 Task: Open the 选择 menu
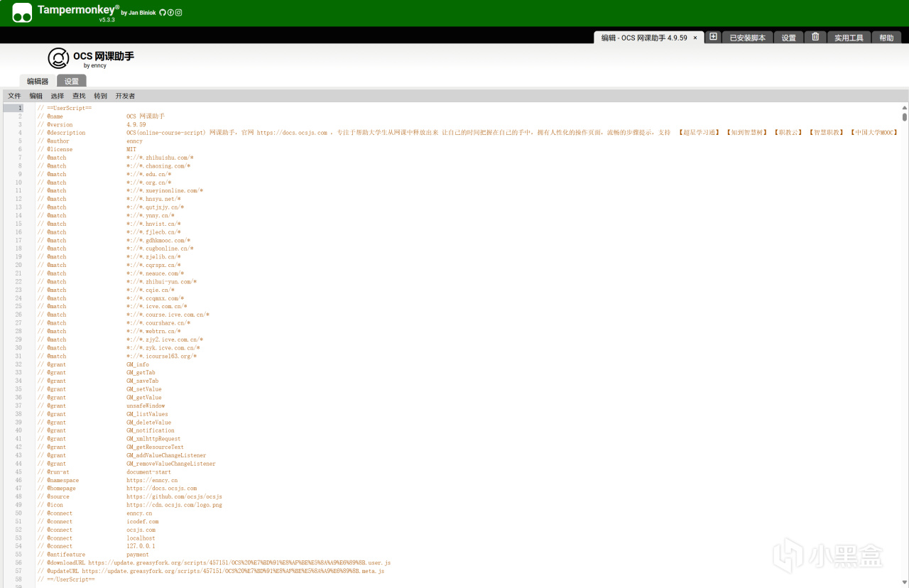click(58, 96)
